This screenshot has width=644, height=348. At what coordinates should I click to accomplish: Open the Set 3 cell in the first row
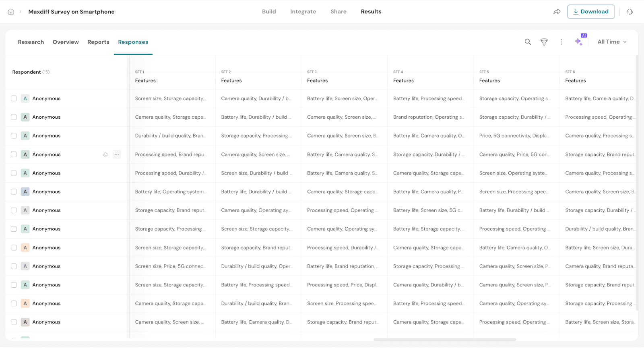342,99
